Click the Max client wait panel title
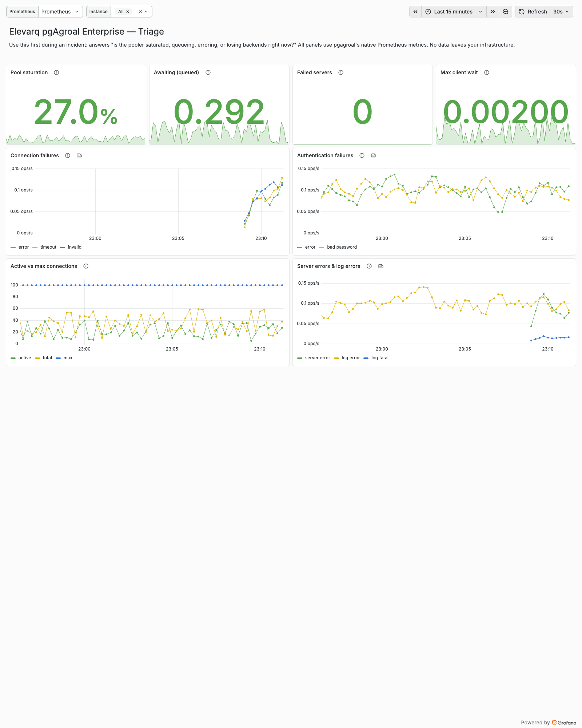Image resolution: width=582 pixels, height=728 pixels. point(459,72)
